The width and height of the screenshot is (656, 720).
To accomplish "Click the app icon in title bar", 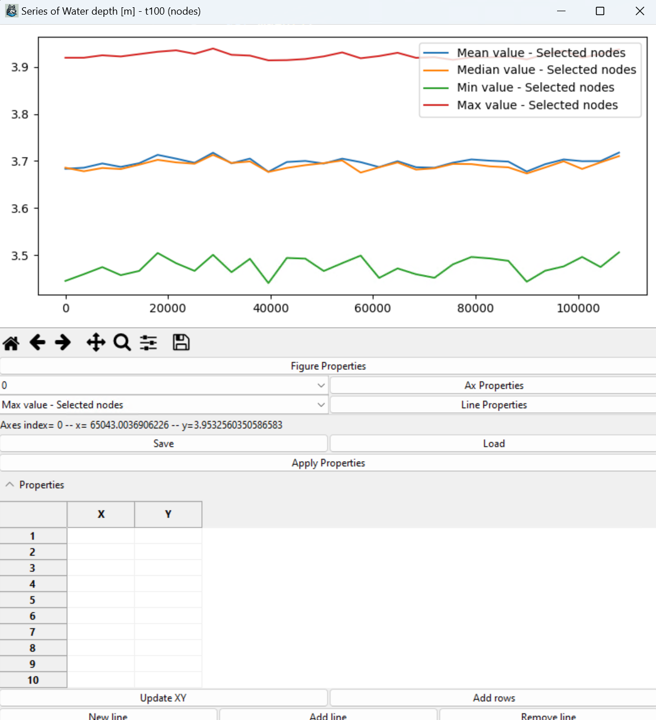I will click(x=11, y=11).
